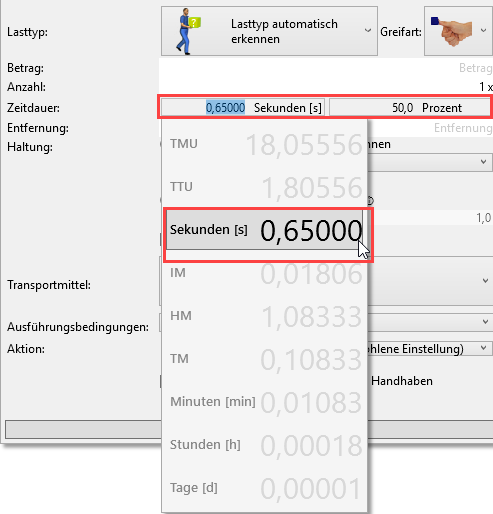The image size is (493, 514).
Task: Select Stunden [h] unit
Action: pyautogui.click(x=264, y=445)
